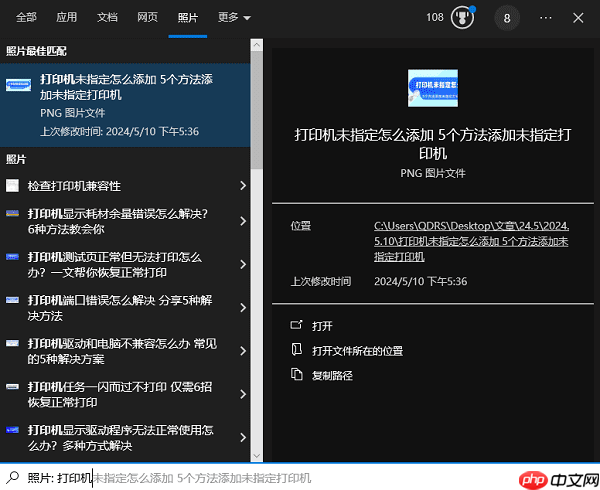This screenshot has height=490, width=600.
Task: Expand arrow for 打印机显示驱动程序无法正常使用 result
Action: coord(243,437)
